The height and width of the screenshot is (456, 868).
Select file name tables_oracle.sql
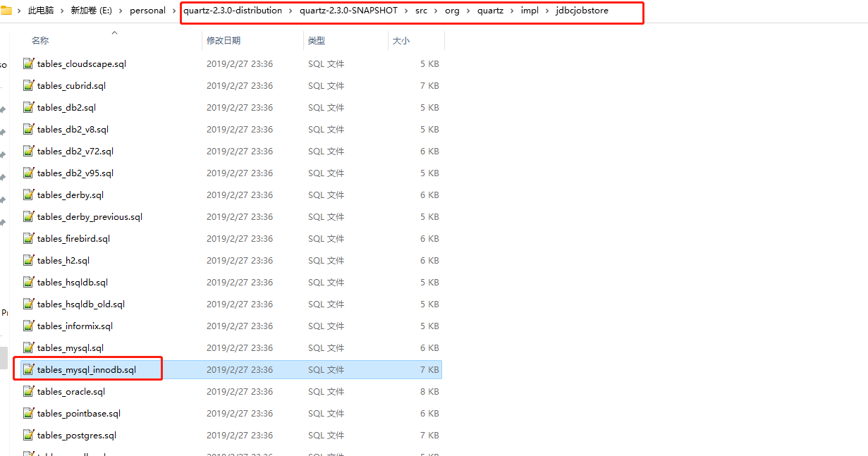pos(71,391)
